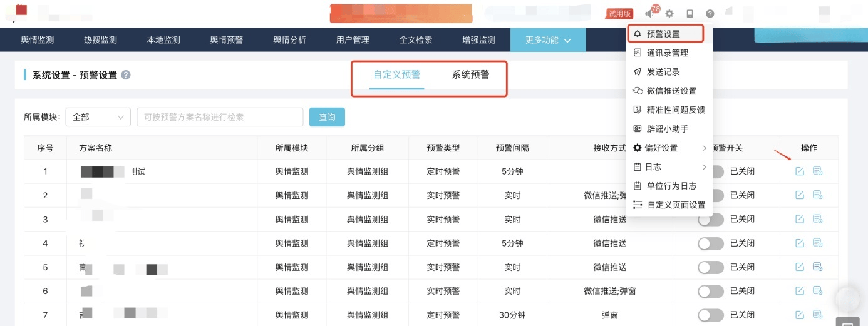Open the record log icon for row 6
Viewport: 868px width, 326px height.
tap(817, 291)
